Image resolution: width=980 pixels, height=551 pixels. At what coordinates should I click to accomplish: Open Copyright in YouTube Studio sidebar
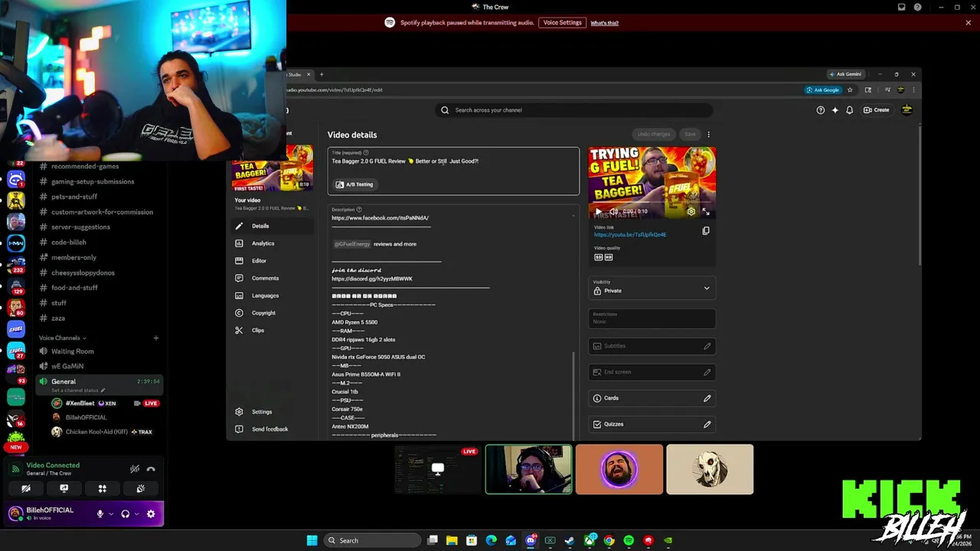[273, 313]
